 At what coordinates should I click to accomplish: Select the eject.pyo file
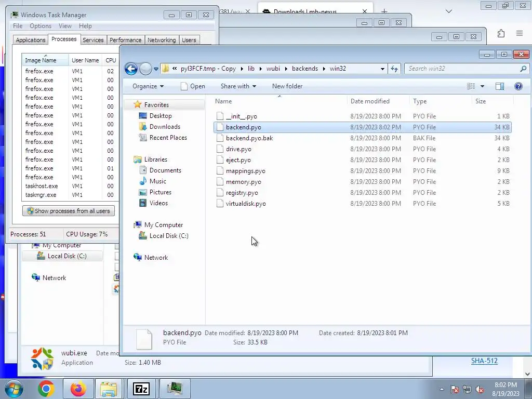tap(362, 160)
